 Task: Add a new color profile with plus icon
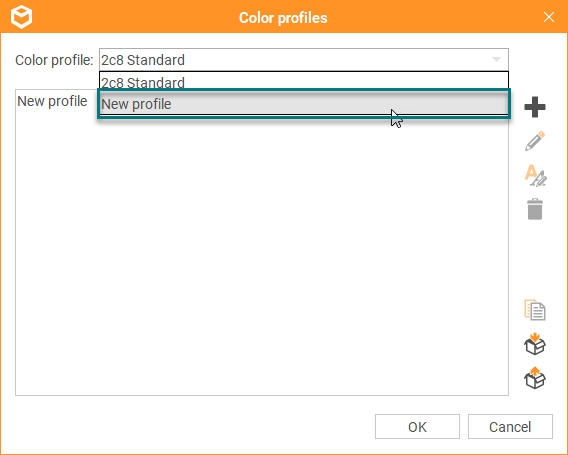coord(535,107)
